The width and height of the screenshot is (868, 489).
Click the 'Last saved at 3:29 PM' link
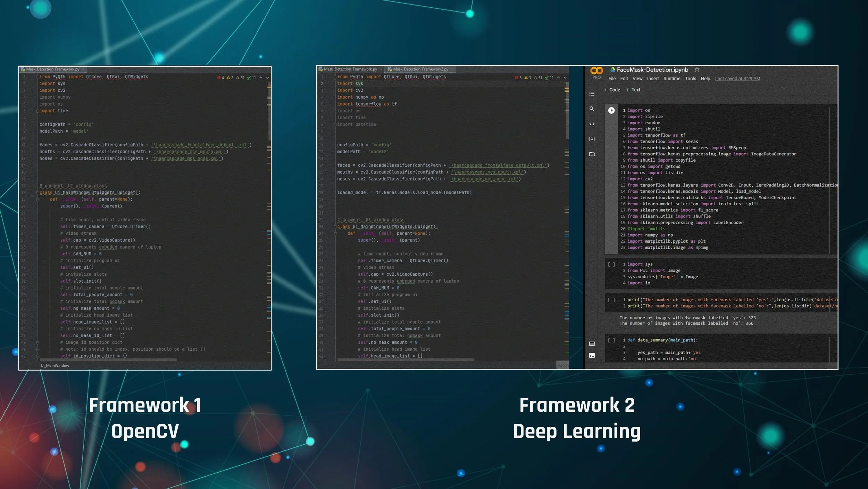[x=737, y=79]
